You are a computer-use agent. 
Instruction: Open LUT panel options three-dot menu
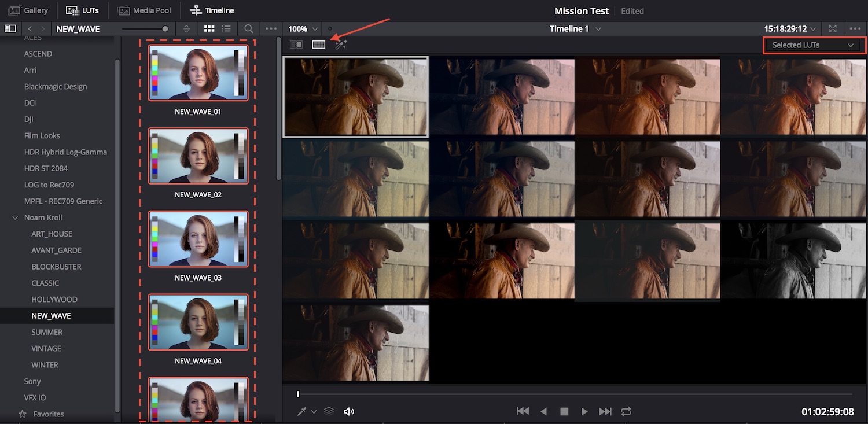(x=270, y=28)
